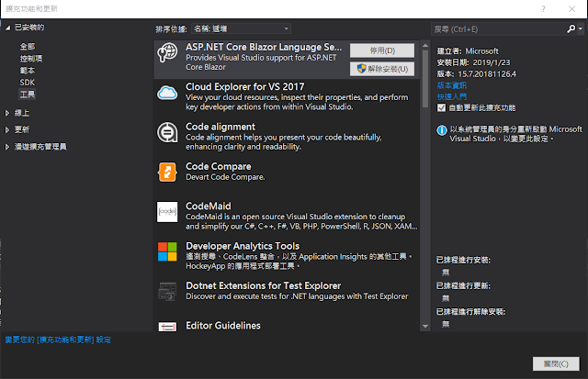Click the orange Code Compare icon
The width and height of the screenshot is (588, 379).
167,172
